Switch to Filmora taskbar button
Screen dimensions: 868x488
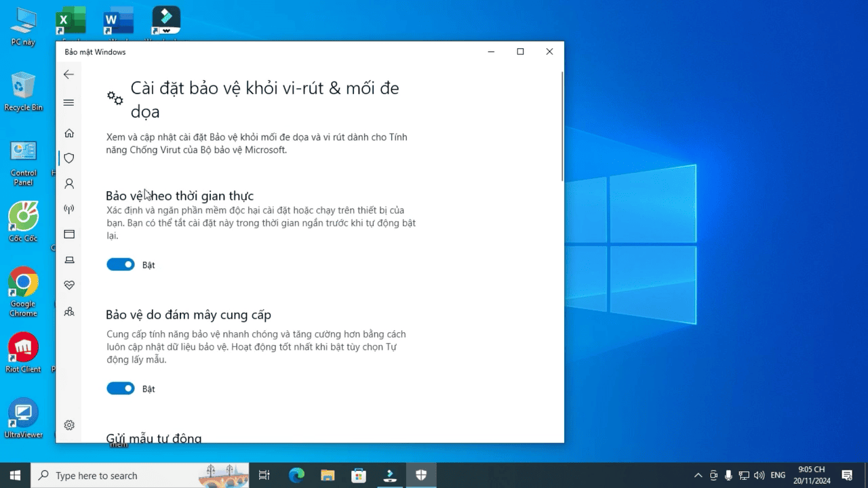(x=390, y=475)
